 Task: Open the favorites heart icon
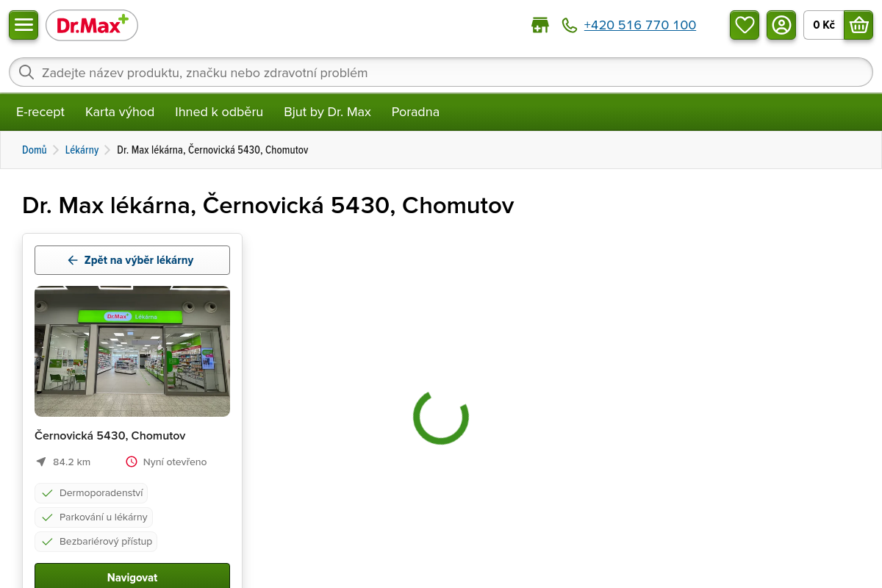coord(745,25)
